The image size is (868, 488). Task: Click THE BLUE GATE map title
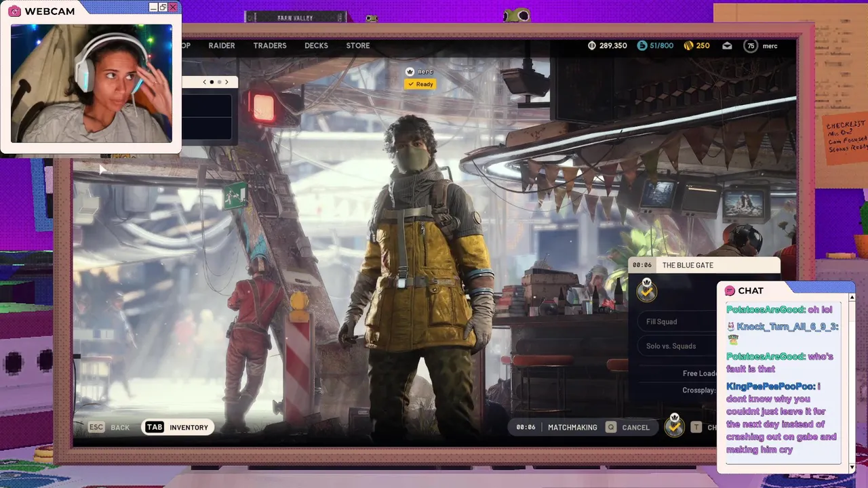tap(688, 265)
